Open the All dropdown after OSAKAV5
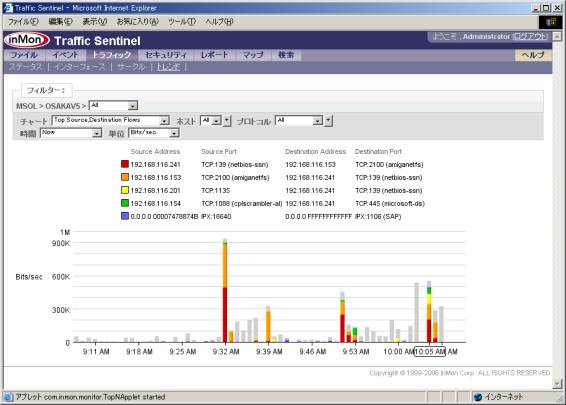This screenshot has width=566, height=405. 113,105
